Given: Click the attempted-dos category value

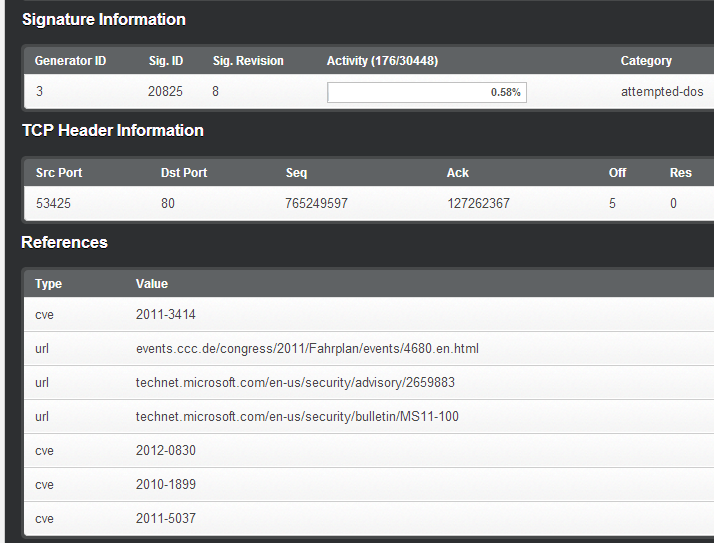Looking at the screenshot, I should coord(661,92).
